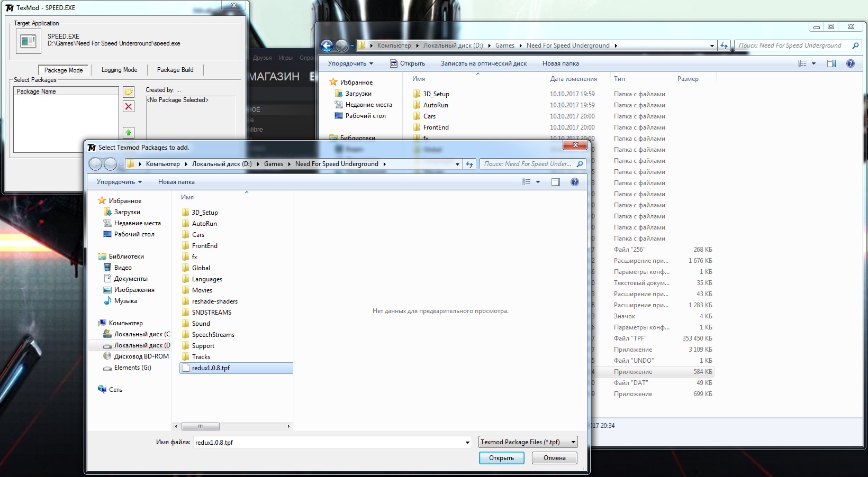Select the reshade-shaders folder in the dialog
The height and width of the screenshot is (477, 868).
[x=214, y=301]
